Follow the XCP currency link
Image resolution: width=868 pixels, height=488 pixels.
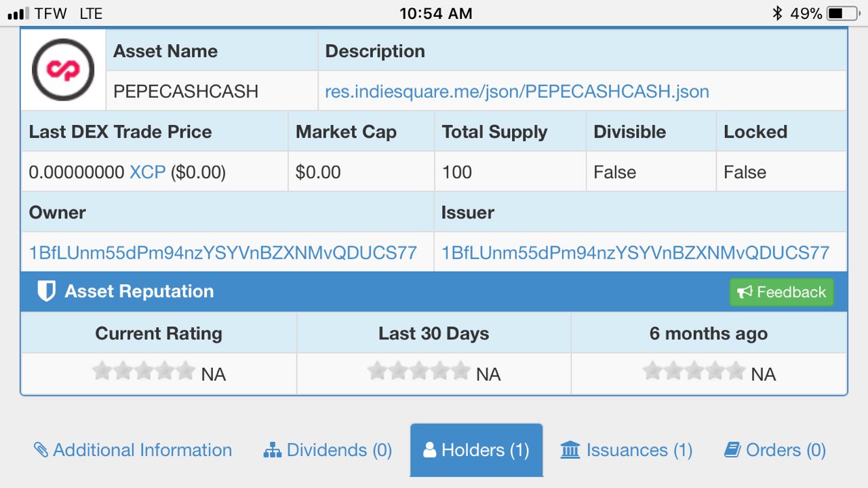(x=148, y=172)
